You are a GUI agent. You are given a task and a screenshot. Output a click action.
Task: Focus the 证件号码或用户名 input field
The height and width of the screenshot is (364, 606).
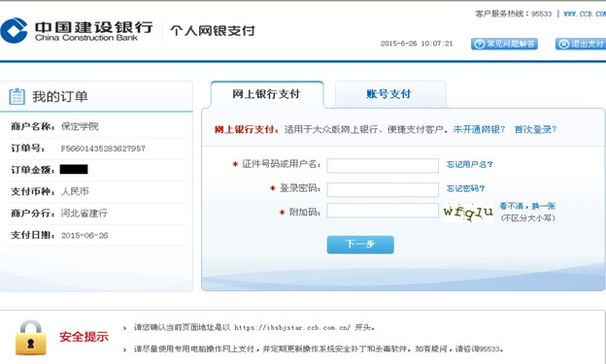click(383, 165)
